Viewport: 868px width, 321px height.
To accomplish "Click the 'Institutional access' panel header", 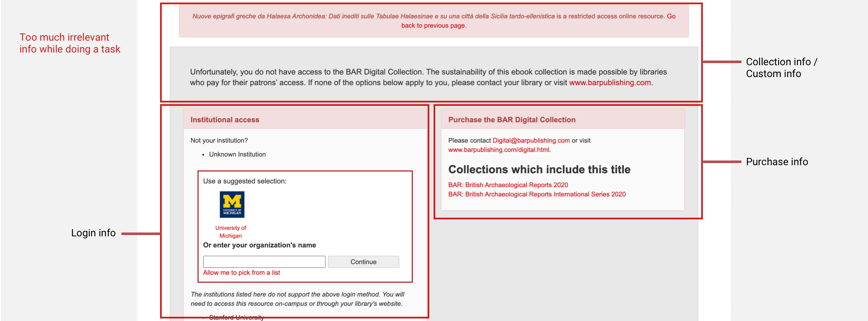I will click(305, 119).
